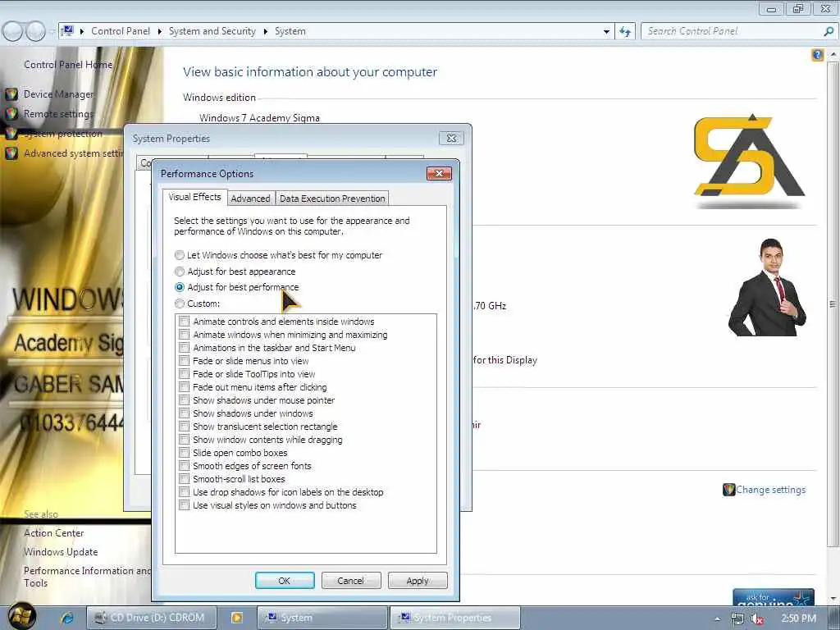The image size is (840, 630).
Task: Click the muted volume tray icon
Action: [757, 619]
